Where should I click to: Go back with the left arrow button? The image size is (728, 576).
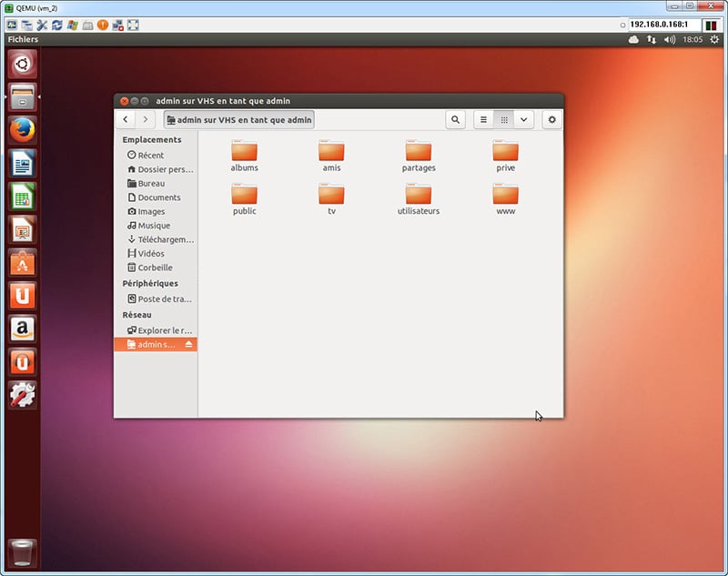tap(126, 120)
